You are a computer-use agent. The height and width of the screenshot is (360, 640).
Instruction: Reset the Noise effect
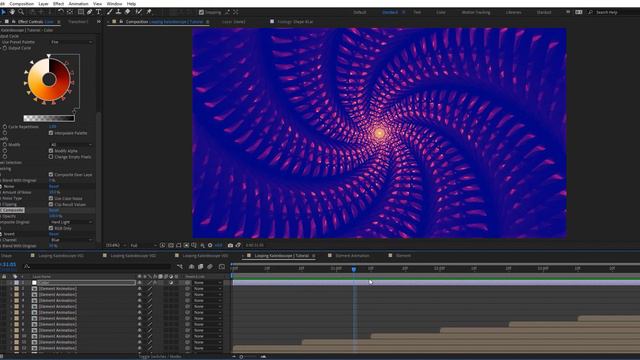[54, 187]
